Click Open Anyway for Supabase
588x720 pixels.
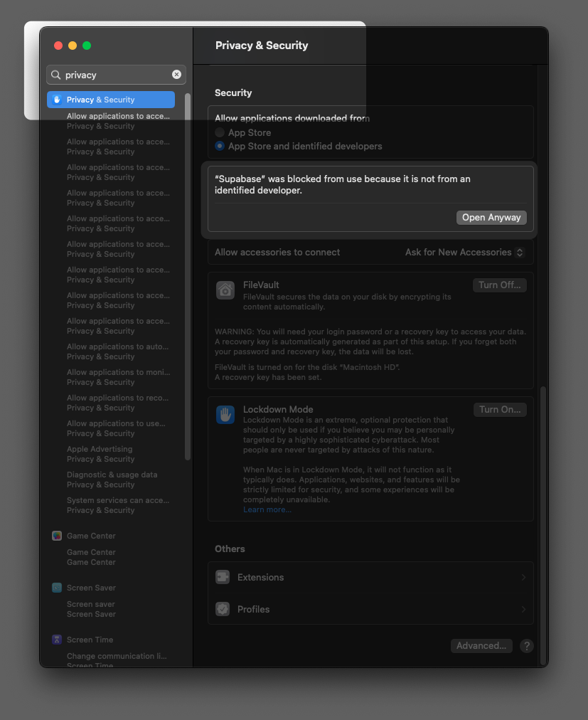pyautogui.click(x=491, y=218)
